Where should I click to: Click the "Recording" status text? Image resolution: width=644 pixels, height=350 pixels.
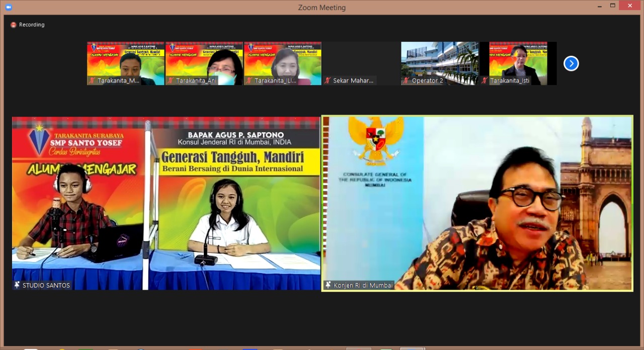click(x=32, y=25)
